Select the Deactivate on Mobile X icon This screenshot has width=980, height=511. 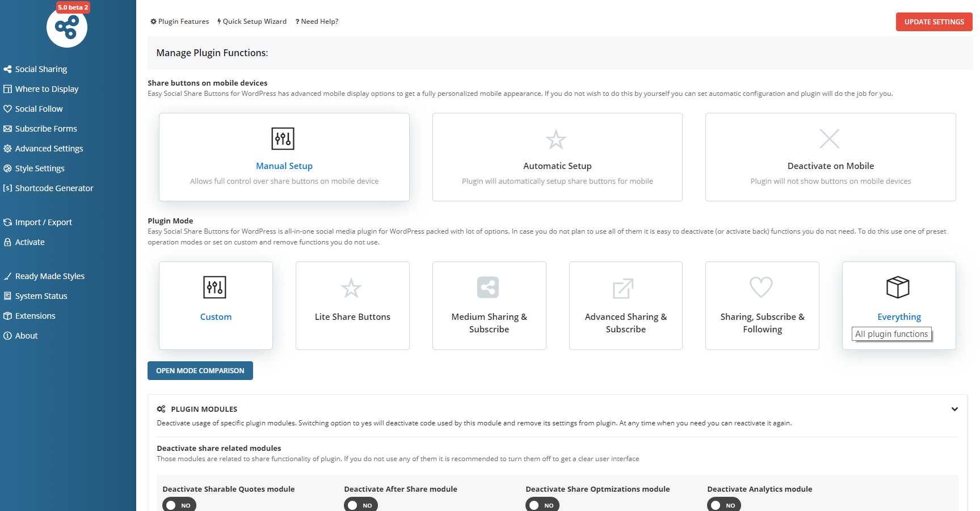pos(830,138)
